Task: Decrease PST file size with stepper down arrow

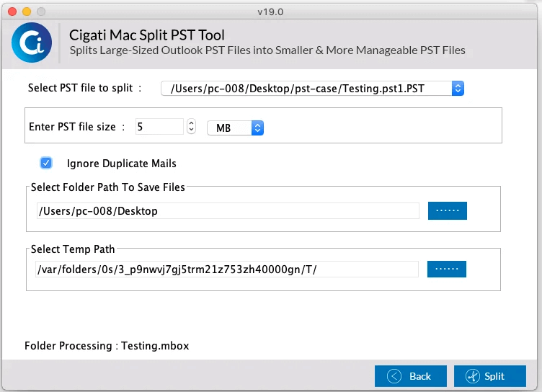Action: click(x=191, y=130)
